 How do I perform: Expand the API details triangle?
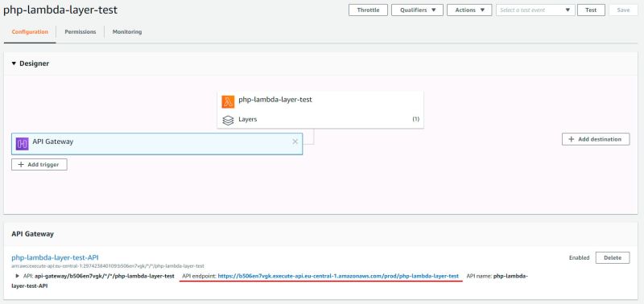tap(17, 276)
